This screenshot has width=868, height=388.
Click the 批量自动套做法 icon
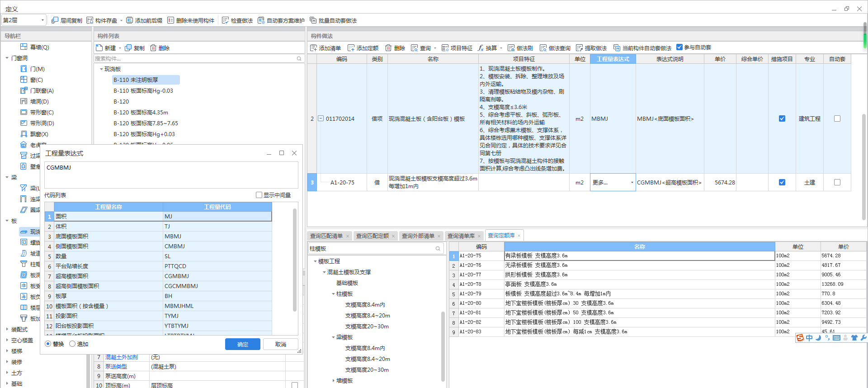(x=313, y=20)
